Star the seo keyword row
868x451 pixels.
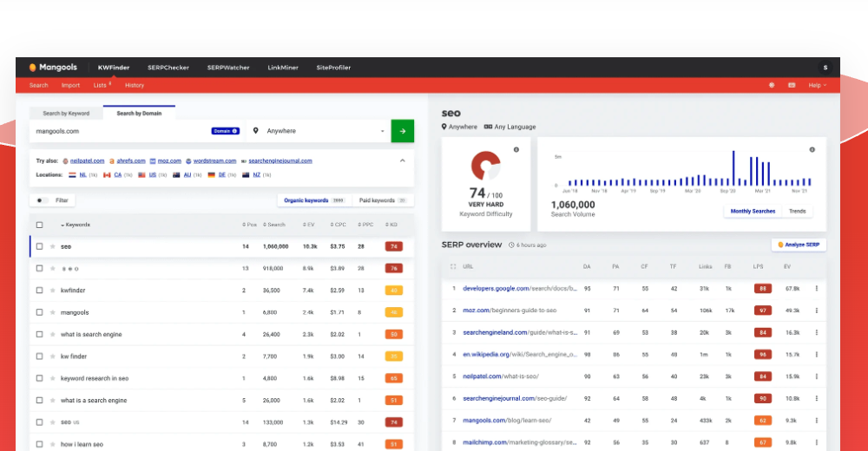pyautogui.click(x=53, y=247)
